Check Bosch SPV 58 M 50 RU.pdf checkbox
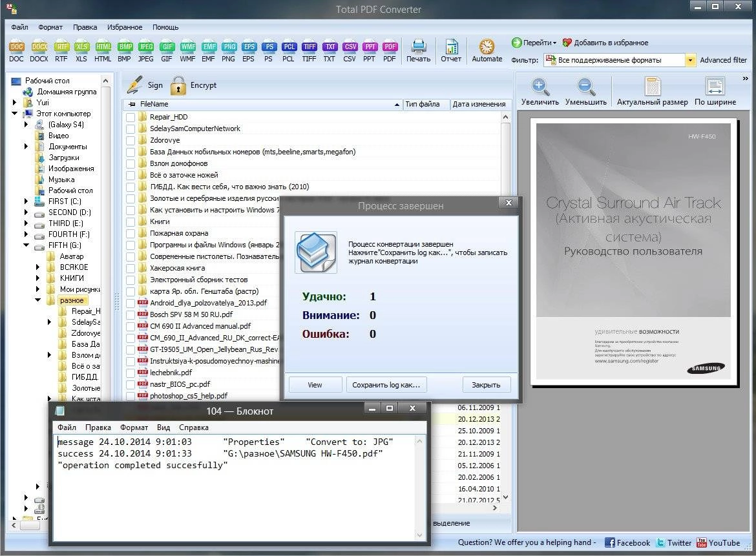756x556 pixels. [130, 314]
